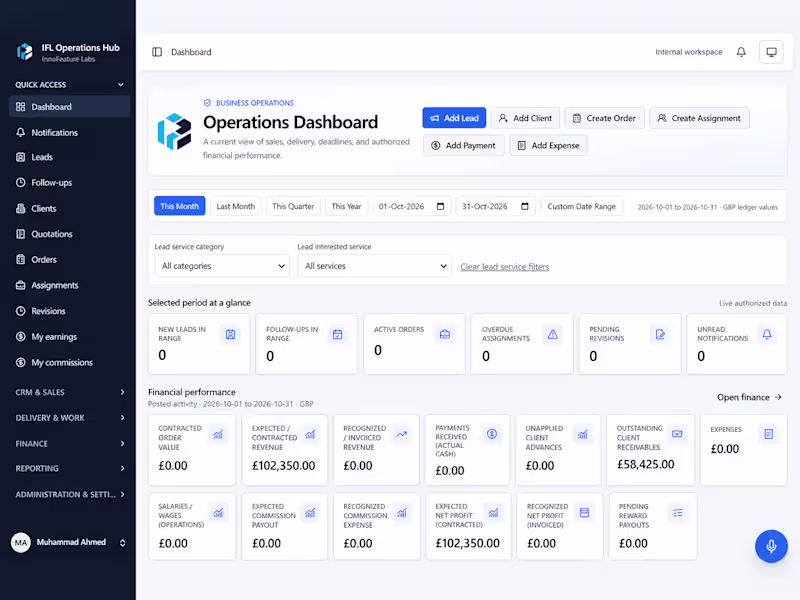
Task: Click the Unread Notifications bell icon
Action: (767, 335)
